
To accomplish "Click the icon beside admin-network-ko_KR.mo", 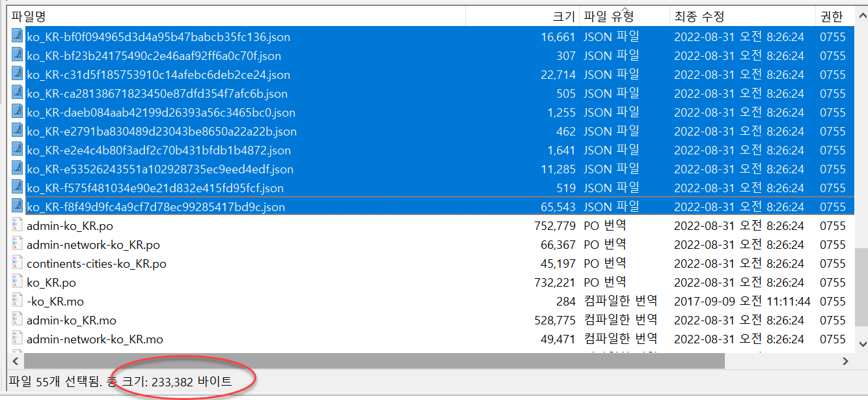I will [x=18, y=339].
